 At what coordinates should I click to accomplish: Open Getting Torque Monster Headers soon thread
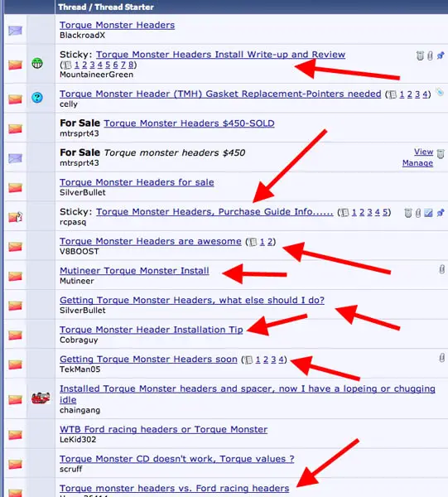coord(148,359)
